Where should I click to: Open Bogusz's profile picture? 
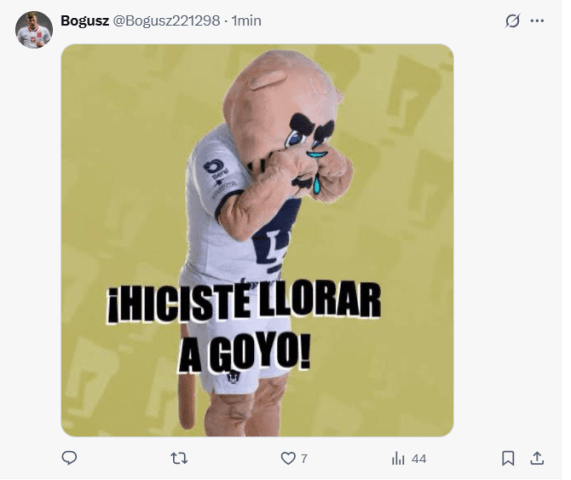[x=34, y=29]
